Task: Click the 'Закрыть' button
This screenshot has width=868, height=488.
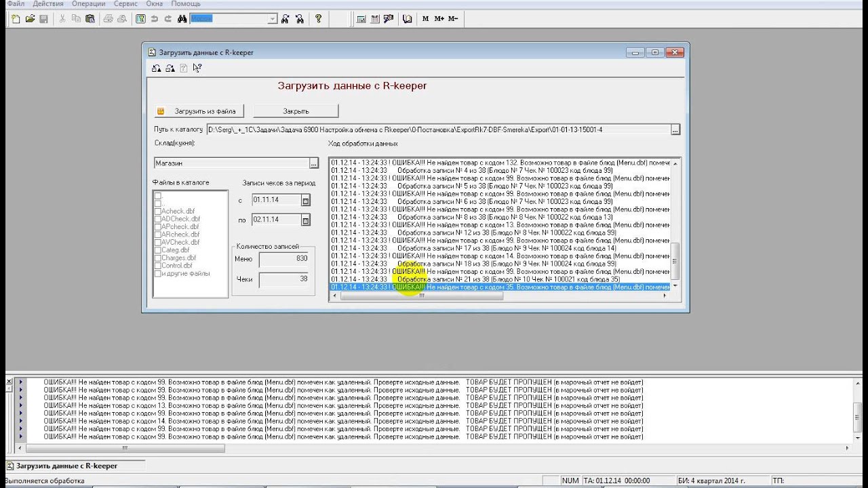Action: coord(296,111)
